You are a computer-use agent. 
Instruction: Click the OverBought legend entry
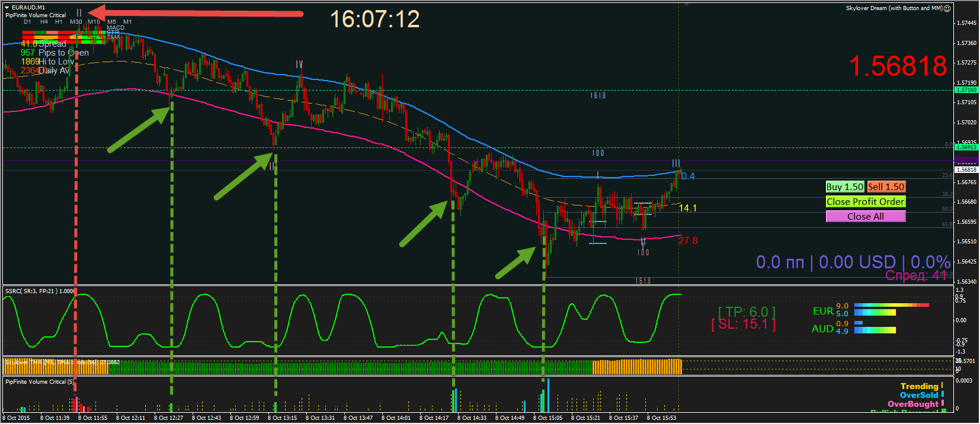pyautogui.click(x=913, y=404)
